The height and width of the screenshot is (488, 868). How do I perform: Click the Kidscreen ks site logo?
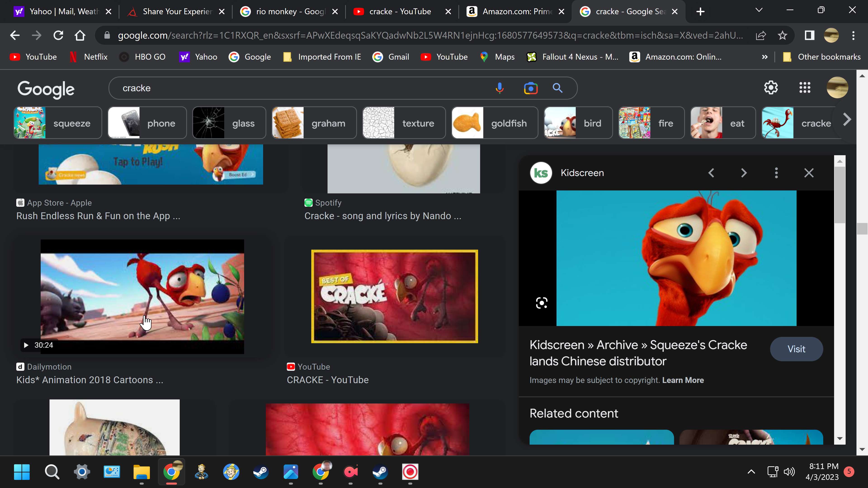click(541, 173)
